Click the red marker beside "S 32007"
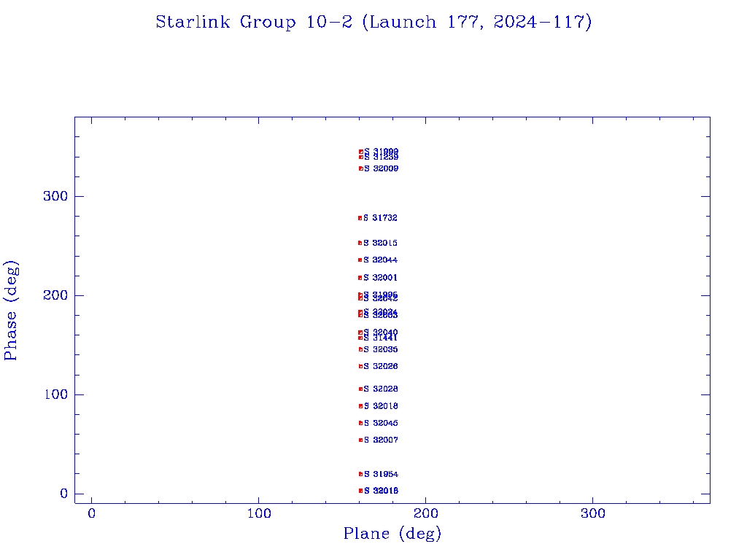 pyautogui.click(x=360, y=440)
